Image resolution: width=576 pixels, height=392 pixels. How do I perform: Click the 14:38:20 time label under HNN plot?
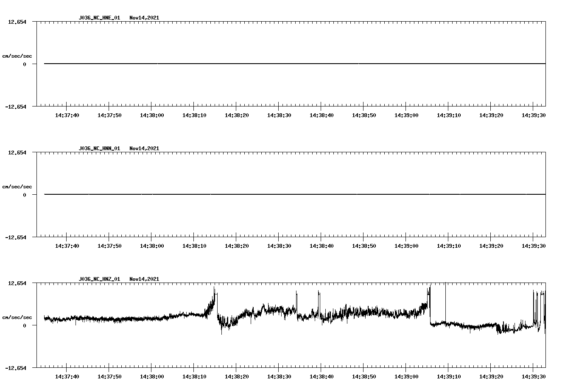(237, 246)
